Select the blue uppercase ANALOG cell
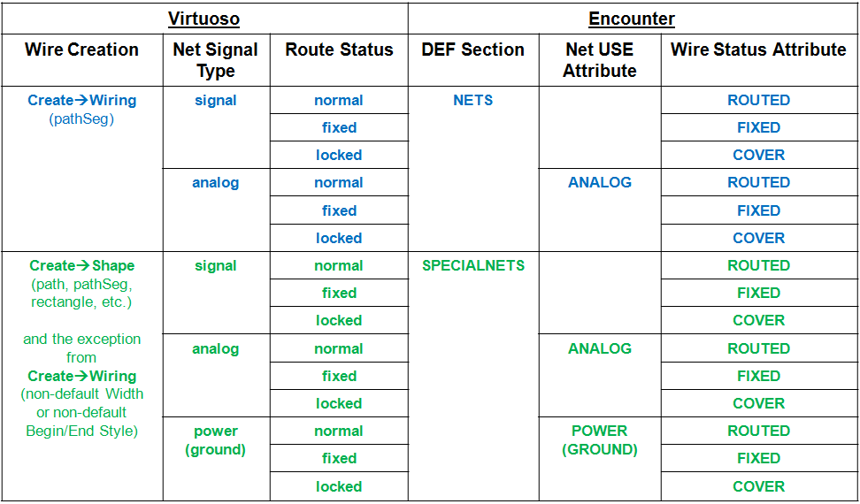This screenshot has width=860, height=504. pos(600,183)
